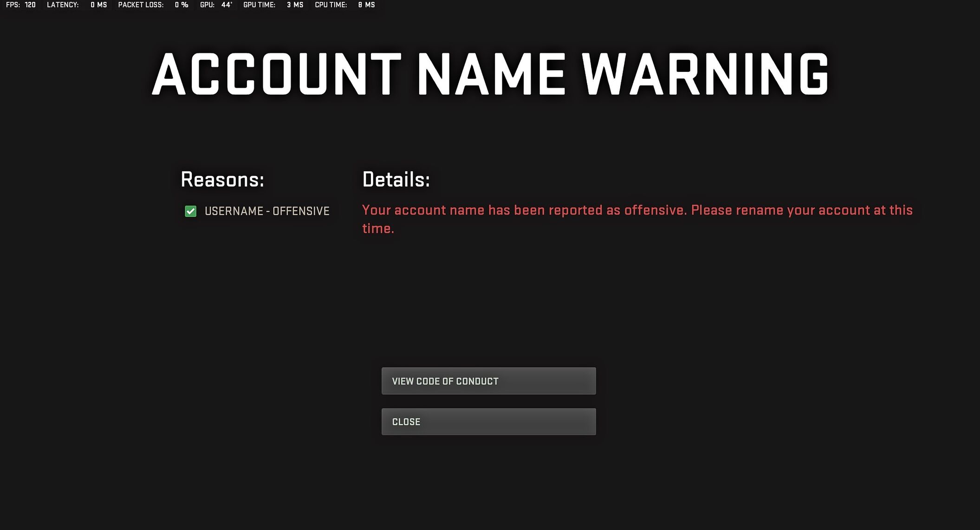This screenshot has height=530, width=980.
Task: Click the red offensive name details message
Action: tap(637, 219)
